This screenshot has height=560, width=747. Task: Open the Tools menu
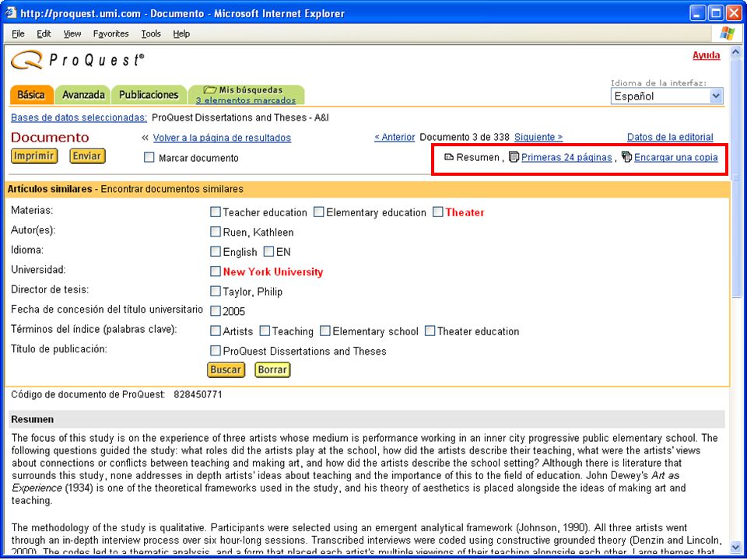click(x=151, y=33)
